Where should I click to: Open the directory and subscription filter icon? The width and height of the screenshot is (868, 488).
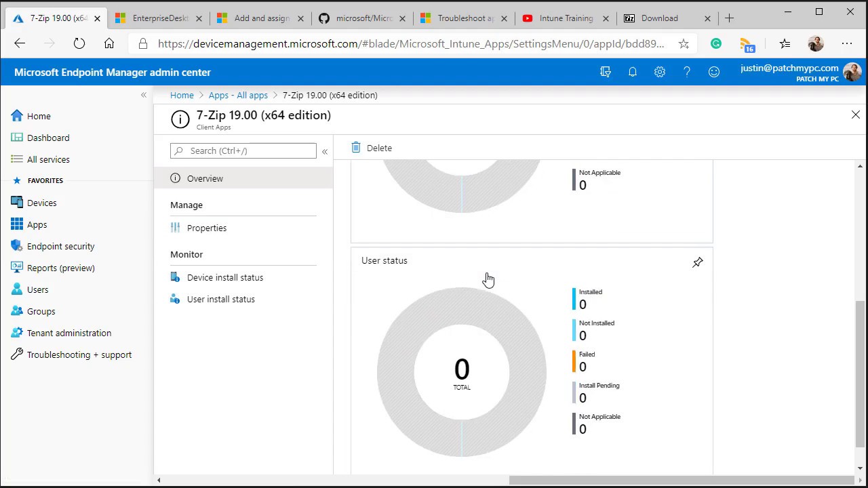point(606,72)
